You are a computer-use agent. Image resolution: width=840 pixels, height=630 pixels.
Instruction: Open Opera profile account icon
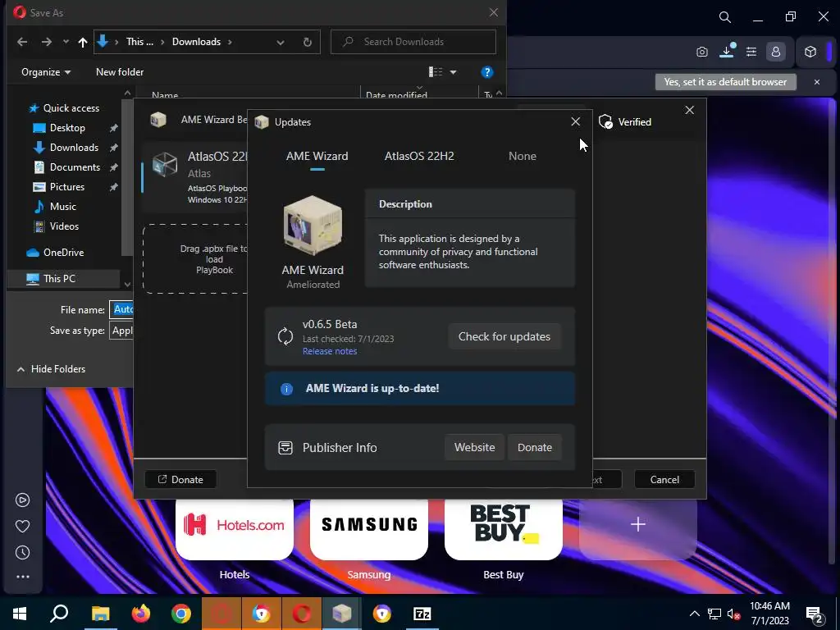(x=776, y=52)
